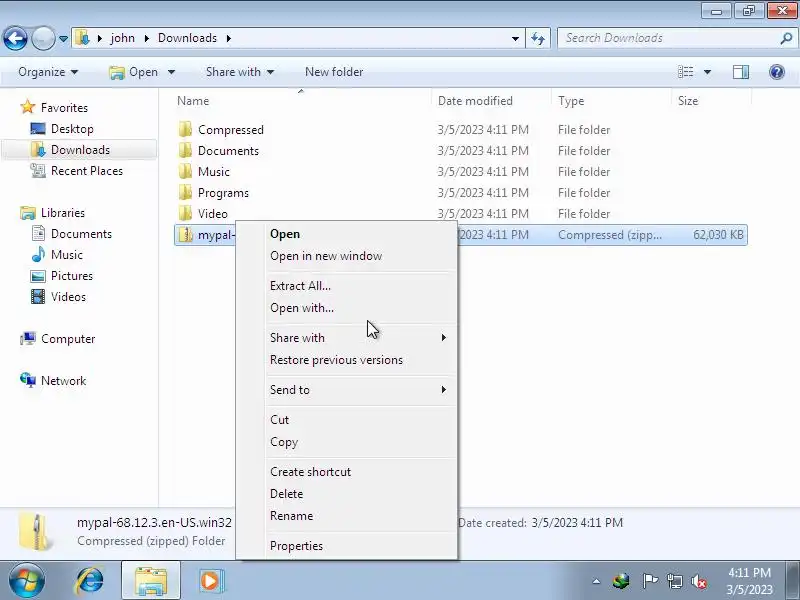Launch Internet Explorer from the taskbar
This screenshot has width=800, height=600.
90,581
